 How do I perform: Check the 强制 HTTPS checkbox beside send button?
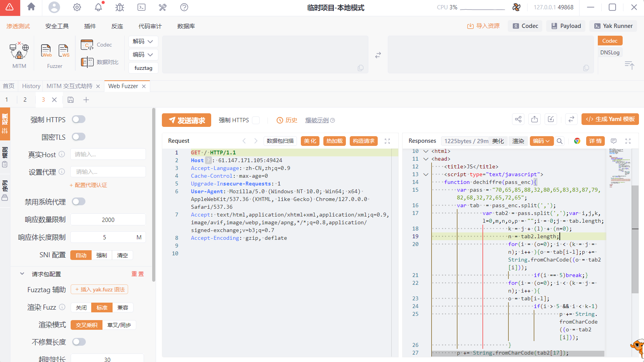pos(256,120)
